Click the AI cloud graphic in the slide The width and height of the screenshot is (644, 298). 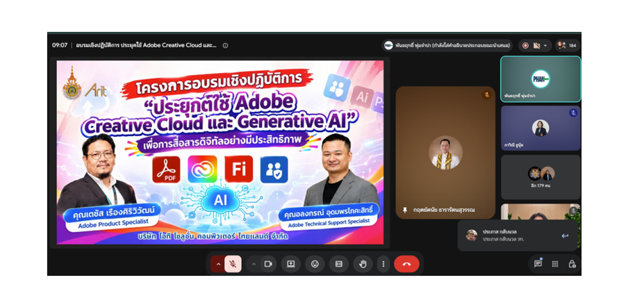tap(220, 200)
